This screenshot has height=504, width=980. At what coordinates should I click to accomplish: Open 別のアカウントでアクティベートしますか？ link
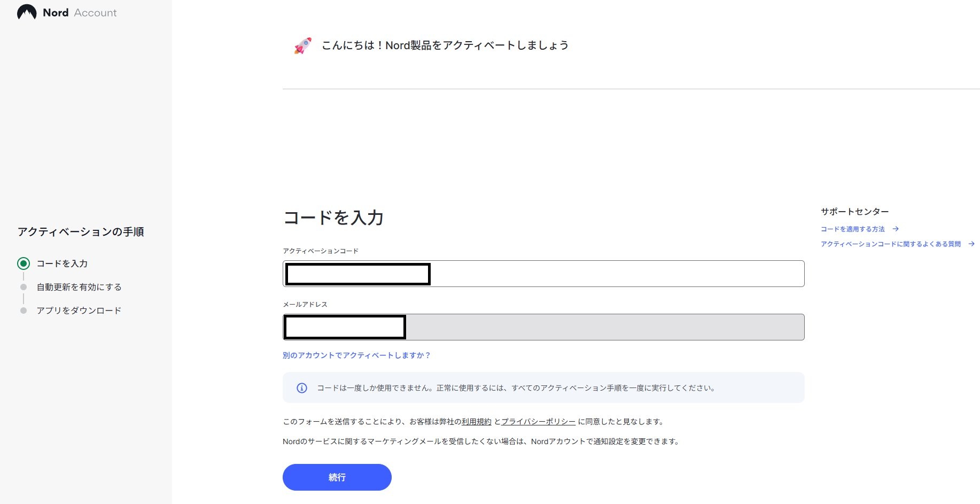point(356,355)
